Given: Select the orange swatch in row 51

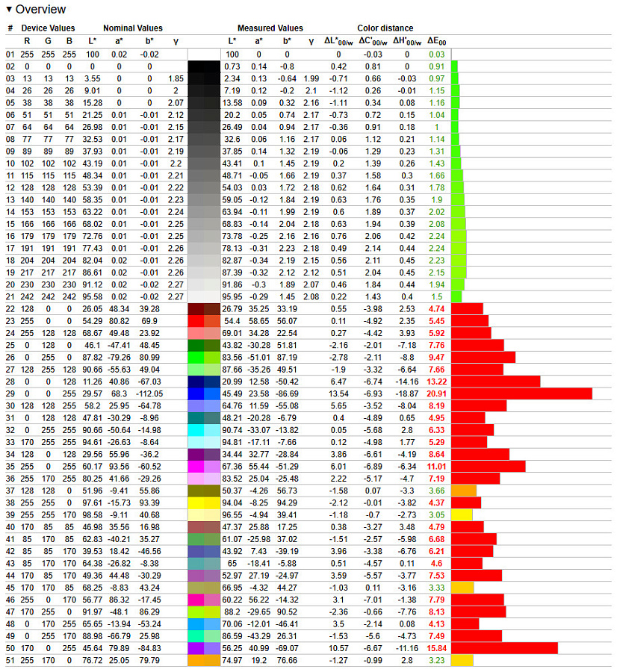Looking at the screenshot, I should click(x=204, y=661).
